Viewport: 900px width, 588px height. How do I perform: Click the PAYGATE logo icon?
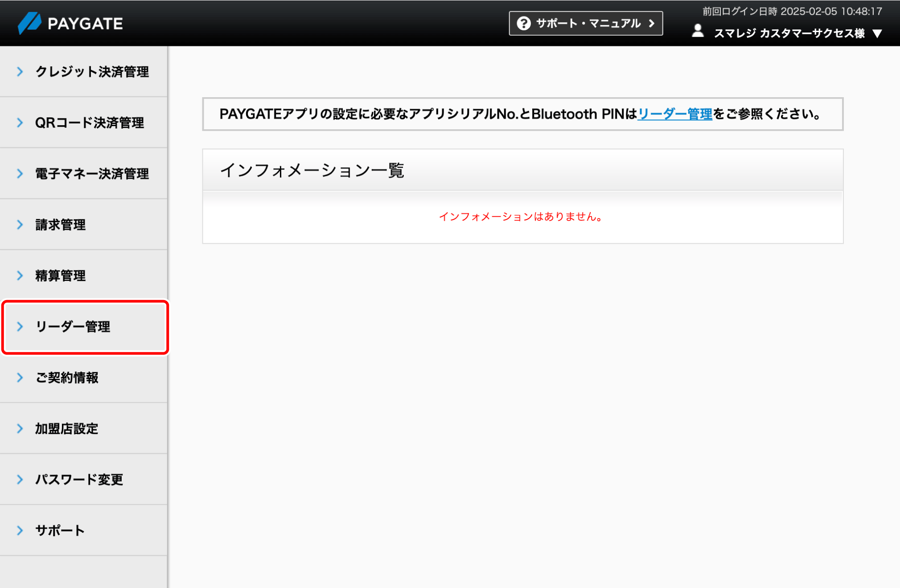(29, 23)
